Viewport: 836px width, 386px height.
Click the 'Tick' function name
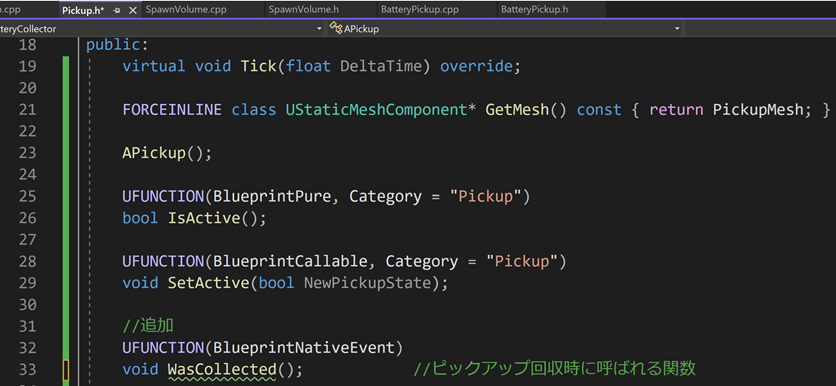click(258, 66)
